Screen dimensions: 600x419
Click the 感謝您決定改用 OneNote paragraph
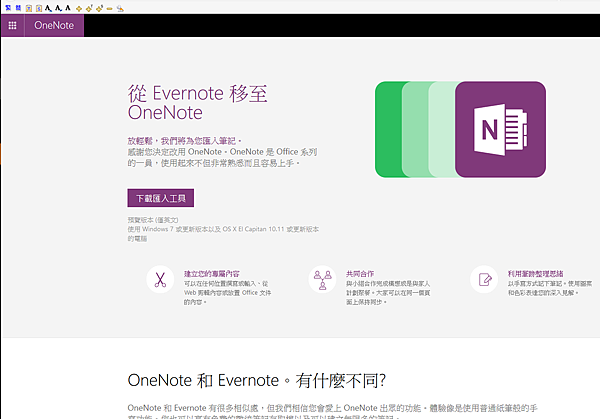coord(222,158)
